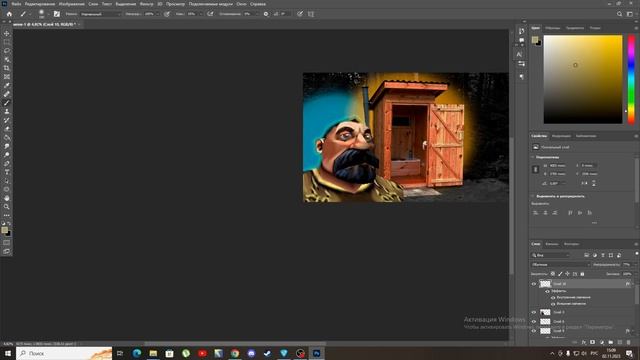Open the History panel icon
This screenshot has height=360, width=640.
pos(521,31)
